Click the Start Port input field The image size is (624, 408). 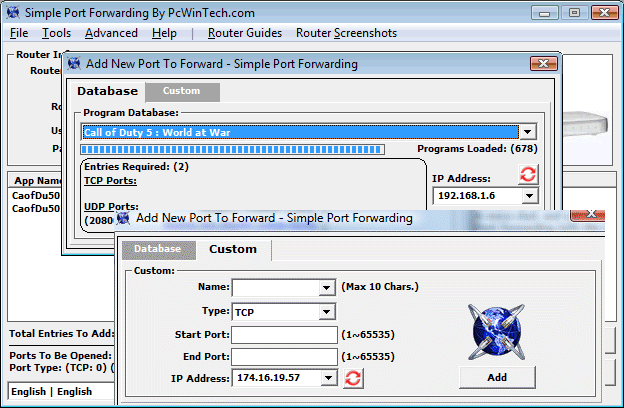284,335
